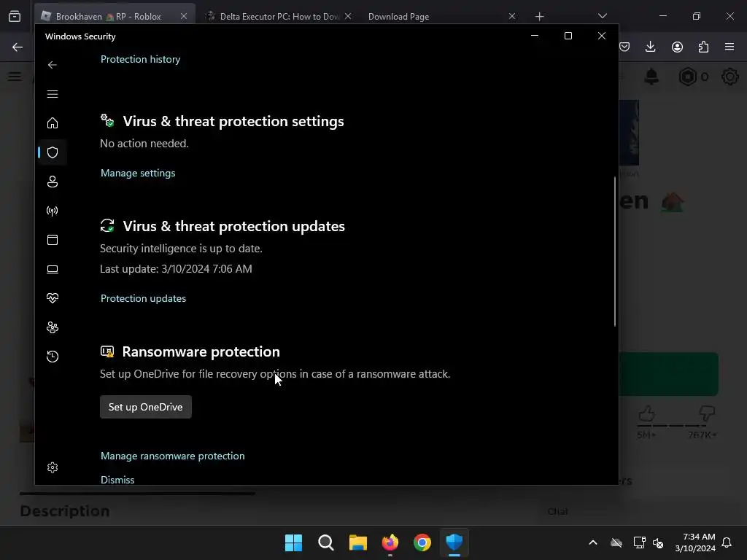
Task: Open Roblox settings gear icon
Action: [729, 77]
